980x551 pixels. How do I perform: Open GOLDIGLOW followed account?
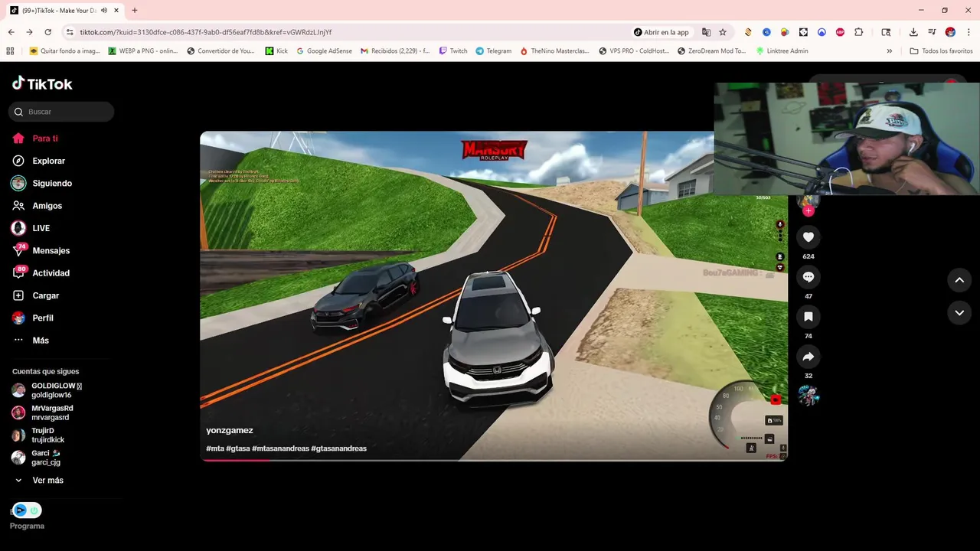[x=47, y=390]
